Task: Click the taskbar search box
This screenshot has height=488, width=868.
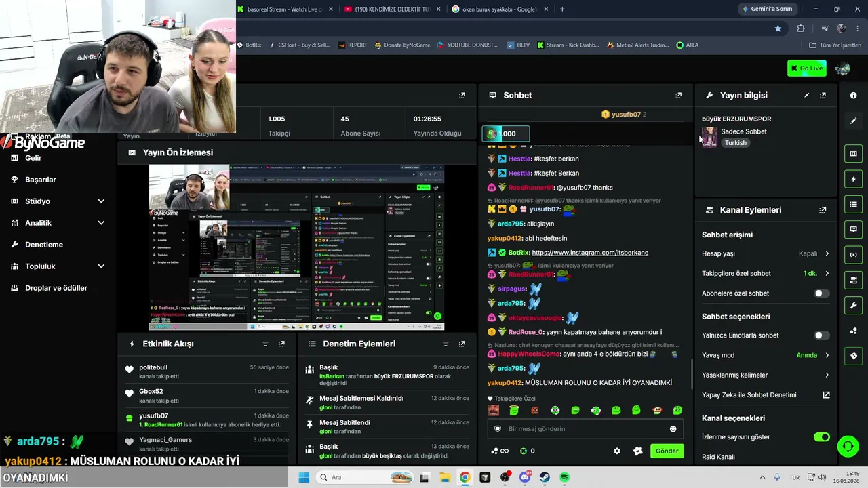Action: click(363, 477)
